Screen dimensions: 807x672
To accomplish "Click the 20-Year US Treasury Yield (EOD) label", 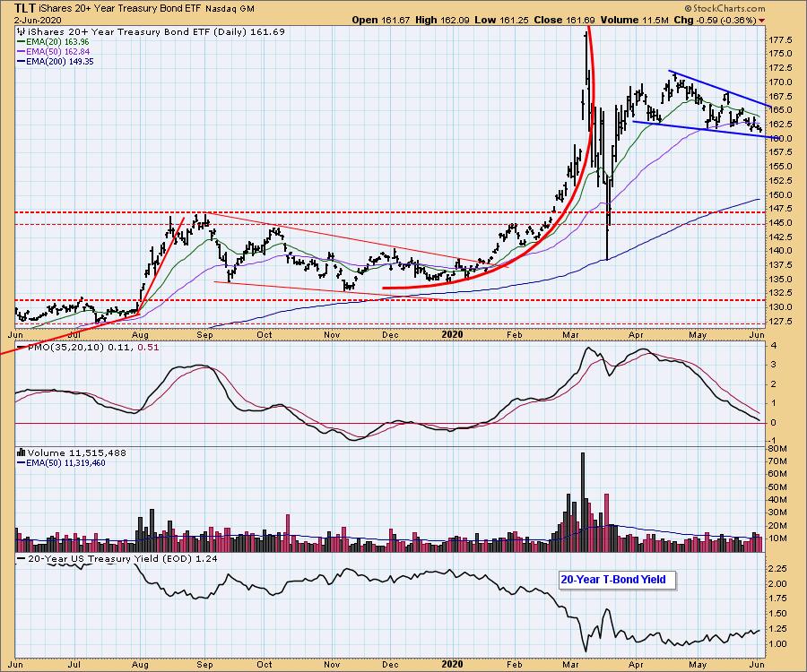I will click(110, 558).
